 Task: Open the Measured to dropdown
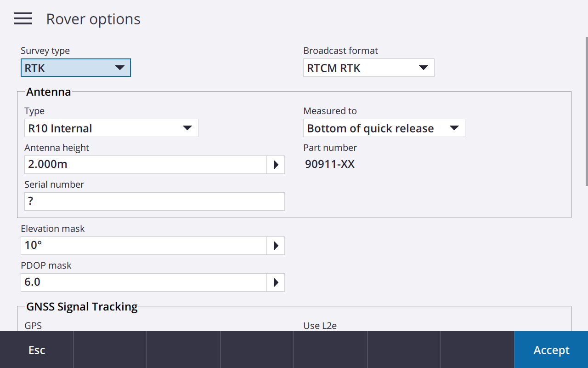(x=384, y=128)
